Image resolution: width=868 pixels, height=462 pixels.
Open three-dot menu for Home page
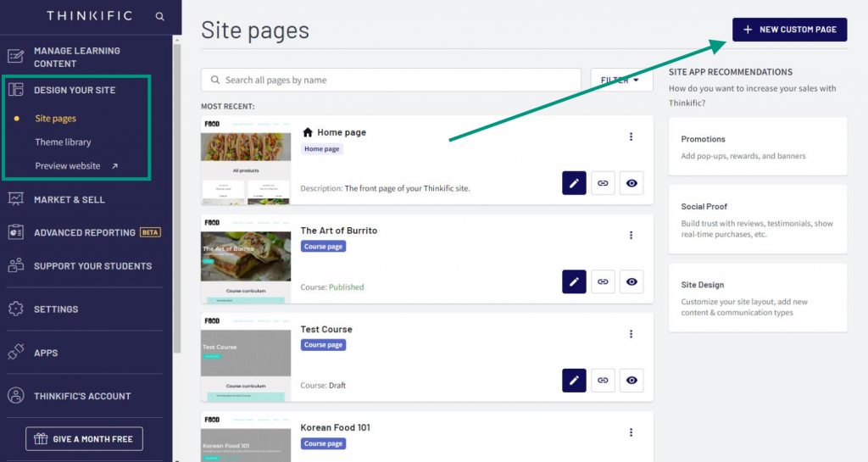pyautogui.click(x=631, y=137)
